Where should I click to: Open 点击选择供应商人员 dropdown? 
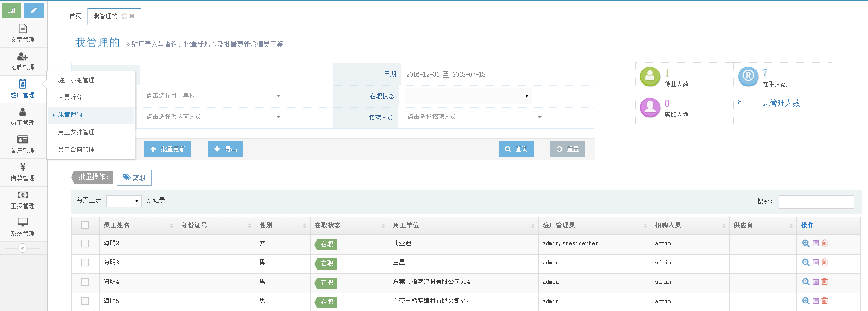click(x=214, y=117)
